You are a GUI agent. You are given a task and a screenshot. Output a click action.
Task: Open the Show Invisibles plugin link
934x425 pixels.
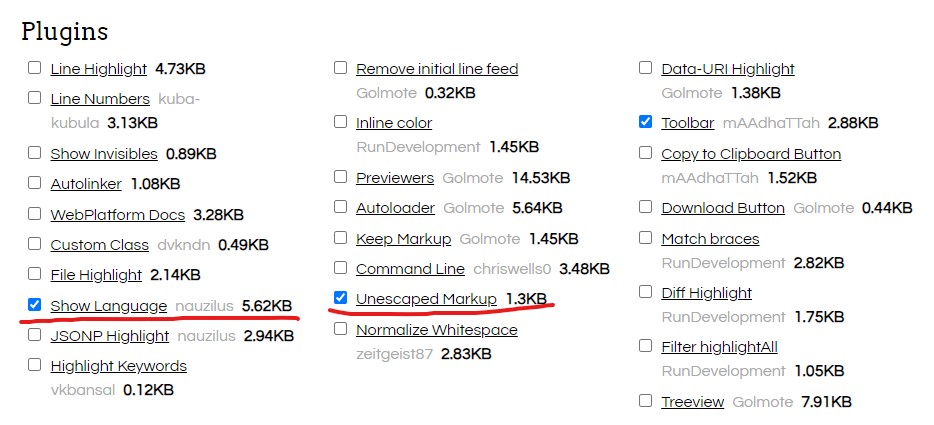(x=104, y=154)
